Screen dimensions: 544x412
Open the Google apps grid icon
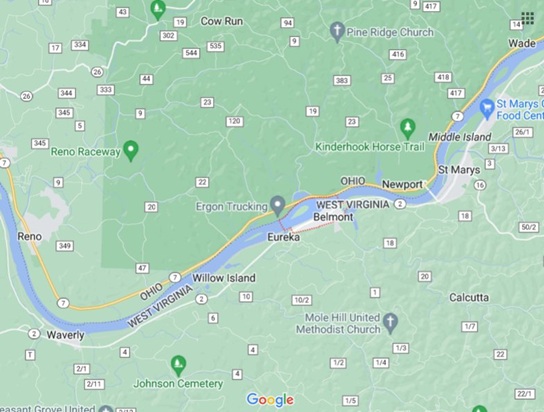coord(528,18)
